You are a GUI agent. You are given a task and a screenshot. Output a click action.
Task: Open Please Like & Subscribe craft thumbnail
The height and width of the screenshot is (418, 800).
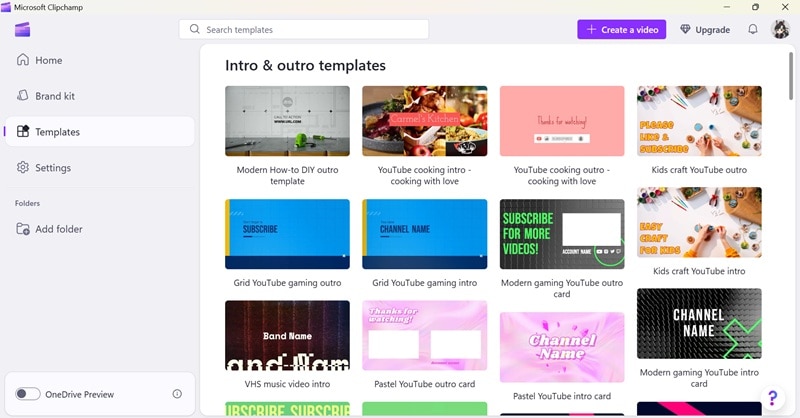(699, 121)
